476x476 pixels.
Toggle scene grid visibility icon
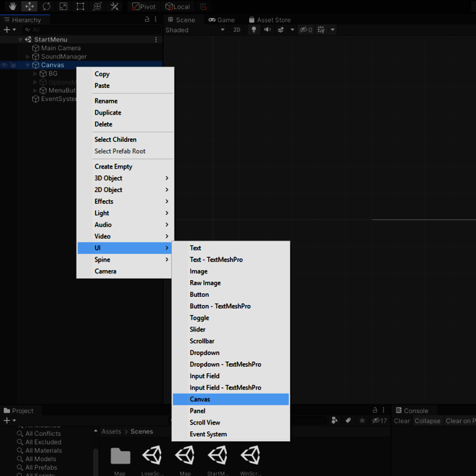321,30
